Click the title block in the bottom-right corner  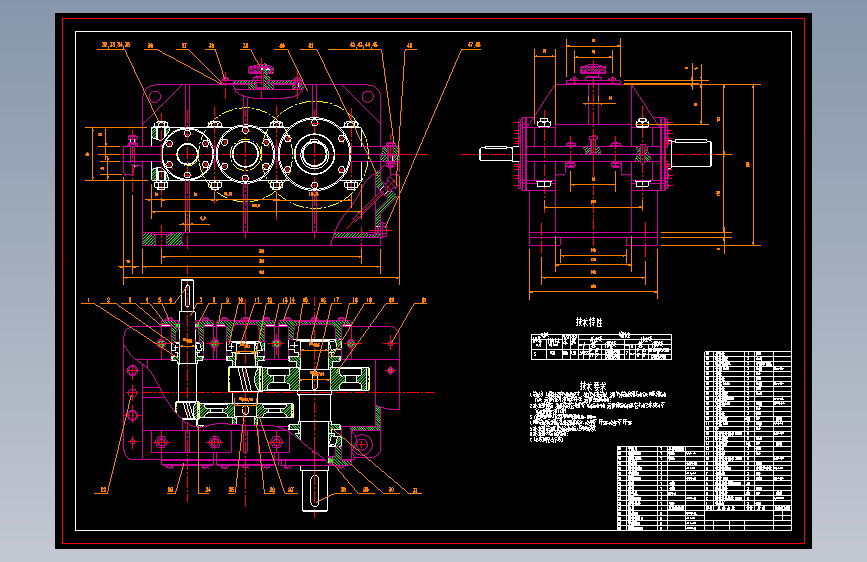click(x=748, y=520)
